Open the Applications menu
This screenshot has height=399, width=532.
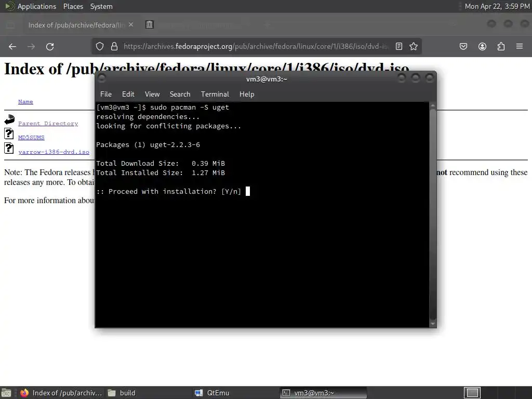37,6
